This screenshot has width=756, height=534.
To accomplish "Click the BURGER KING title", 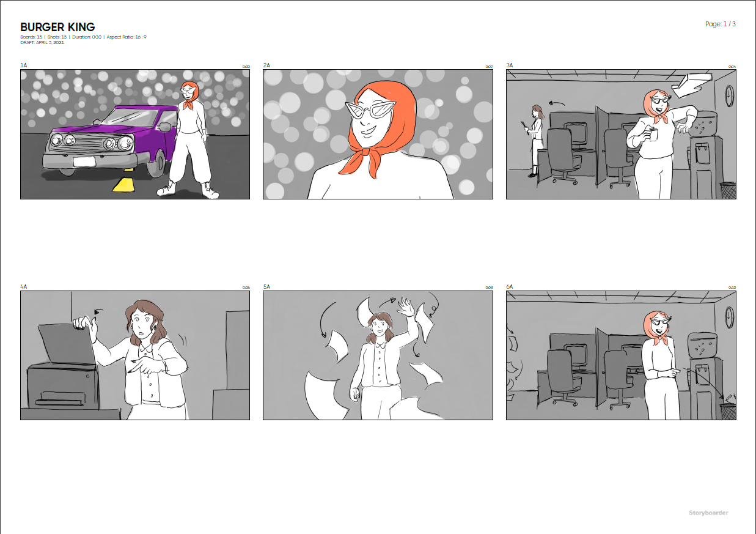I will click(x=57, y=27).
